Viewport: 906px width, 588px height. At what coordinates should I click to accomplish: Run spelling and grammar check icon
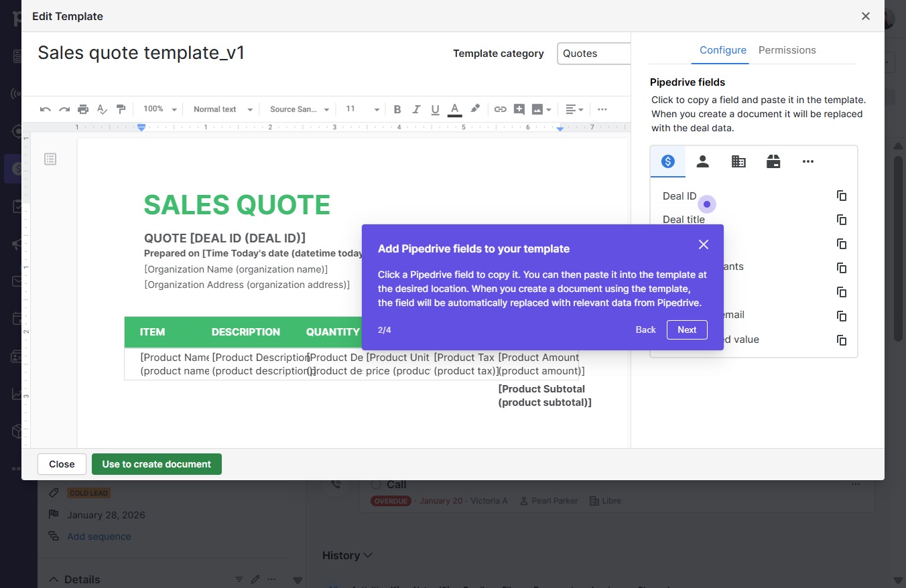102,109
